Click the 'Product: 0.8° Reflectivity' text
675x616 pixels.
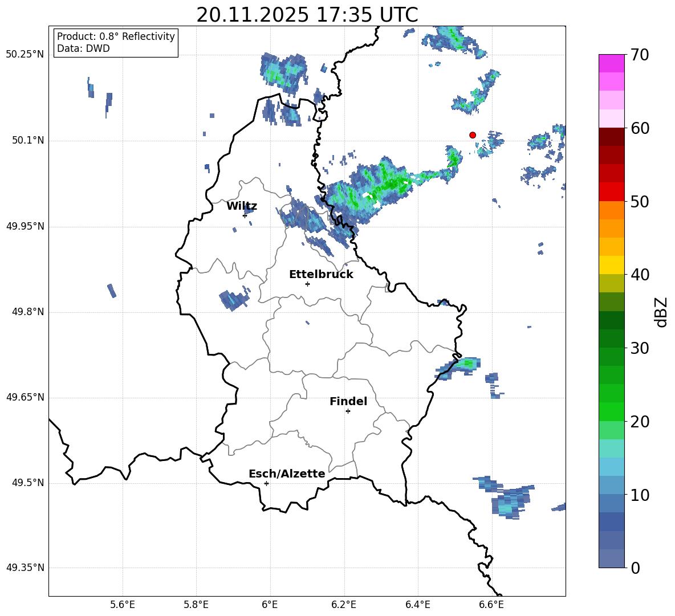pos(116,36)
